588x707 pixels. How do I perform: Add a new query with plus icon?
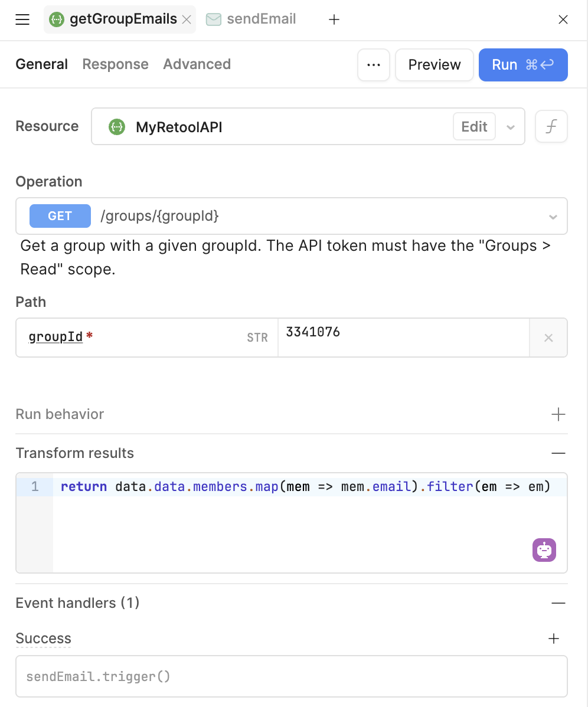pos(334,19)
